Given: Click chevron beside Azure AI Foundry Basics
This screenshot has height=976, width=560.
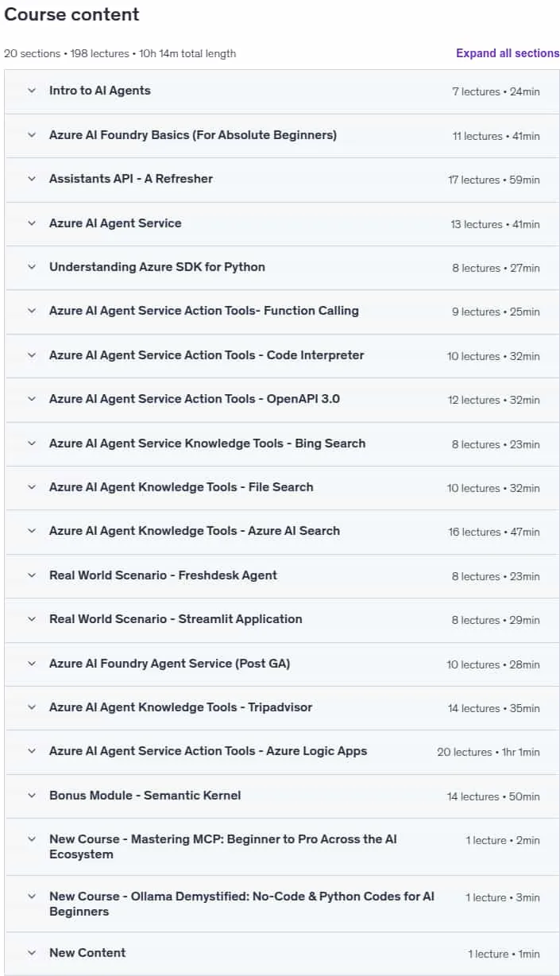Looking at the screenshot, I should 32,135.
